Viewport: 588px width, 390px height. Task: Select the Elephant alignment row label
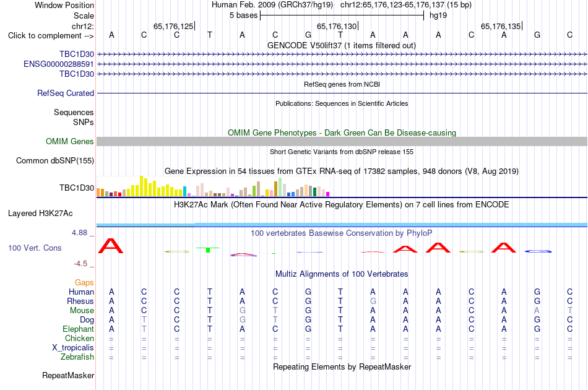point(78,329)
